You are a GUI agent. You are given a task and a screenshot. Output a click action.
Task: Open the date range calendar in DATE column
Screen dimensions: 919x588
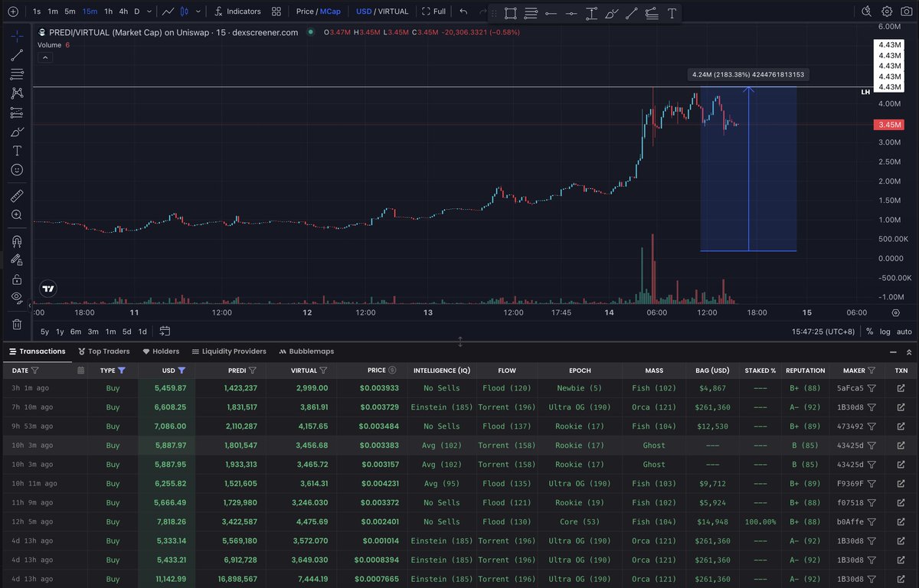[x=80, y=371]
